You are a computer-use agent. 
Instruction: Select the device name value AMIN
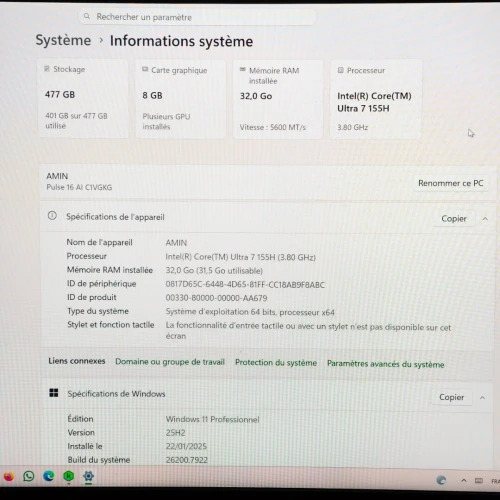coord(176,242)
